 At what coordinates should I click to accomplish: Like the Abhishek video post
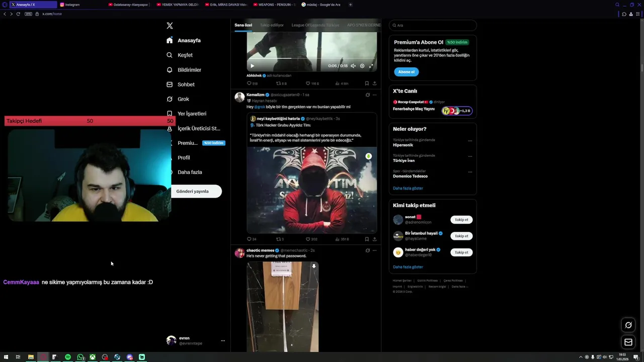click(312, 83)
